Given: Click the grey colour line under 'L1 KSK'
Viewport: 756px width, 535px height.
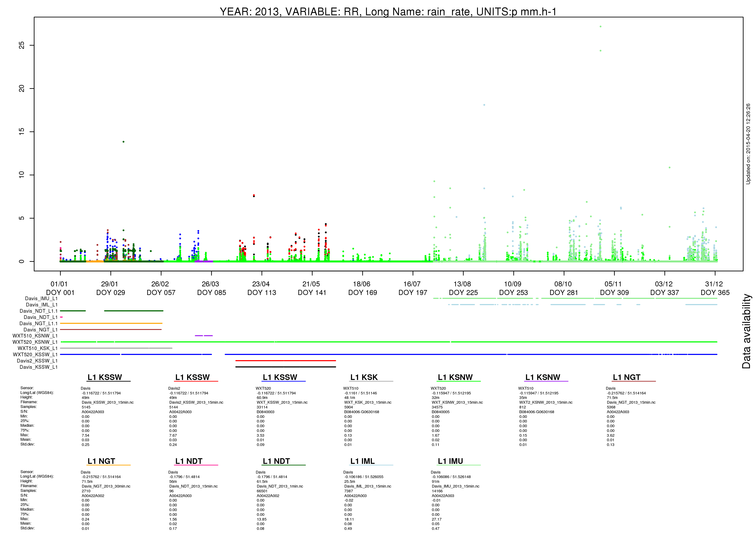Looking at the screenshot, I should click(371, 381).
